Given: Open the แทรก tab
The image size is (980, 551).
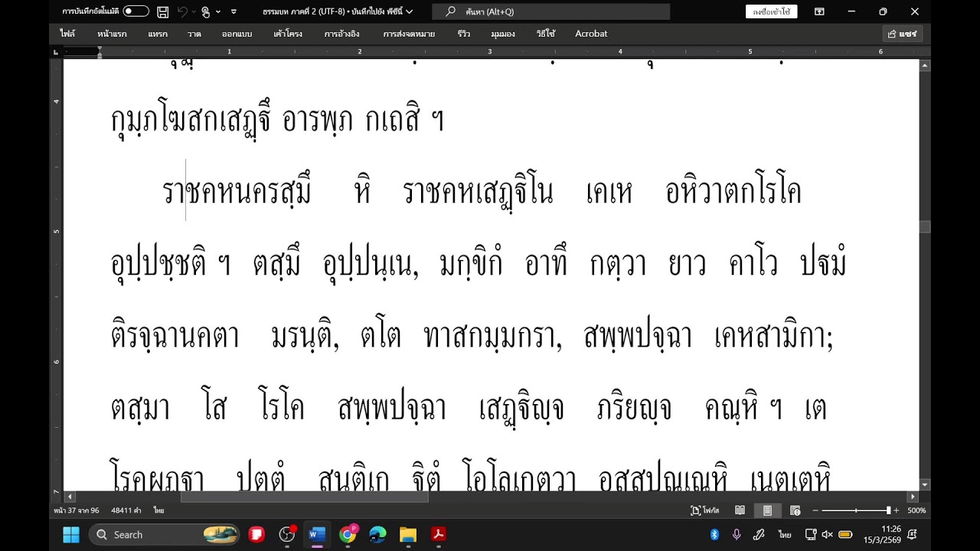Looking at the screenshot, I should point(158,34).
